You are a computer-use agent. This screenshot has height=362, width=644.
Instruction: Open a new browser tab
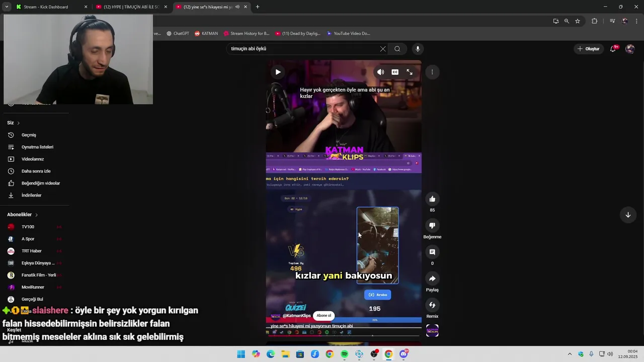[x=258, y=7]
